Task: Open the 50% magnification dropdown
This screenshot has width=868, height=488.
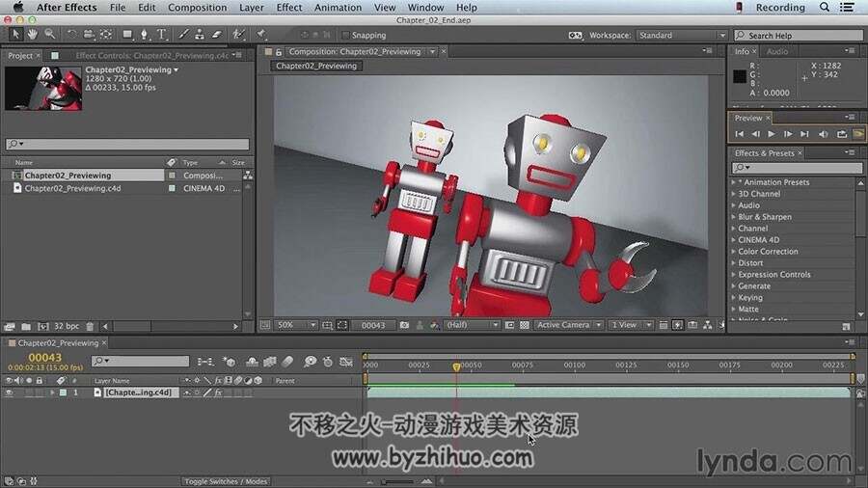Action: pos(296,325)
